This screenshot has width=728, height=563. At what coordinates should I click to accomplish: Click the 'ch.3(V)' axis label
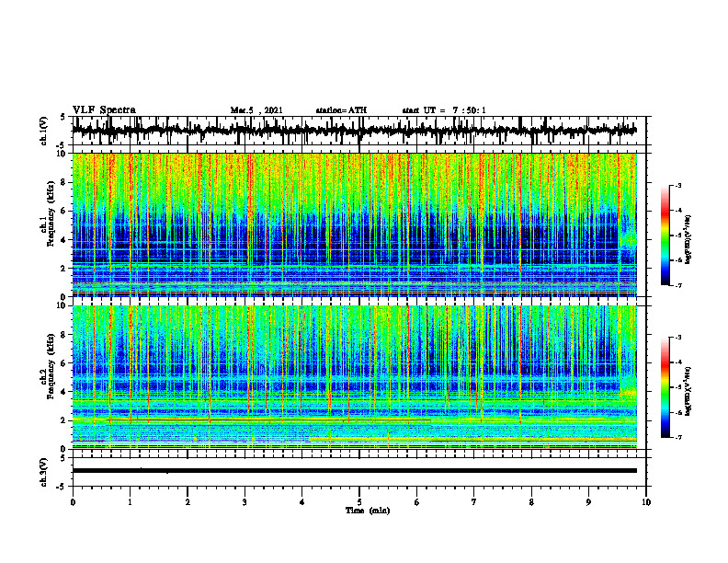(43, 472)
